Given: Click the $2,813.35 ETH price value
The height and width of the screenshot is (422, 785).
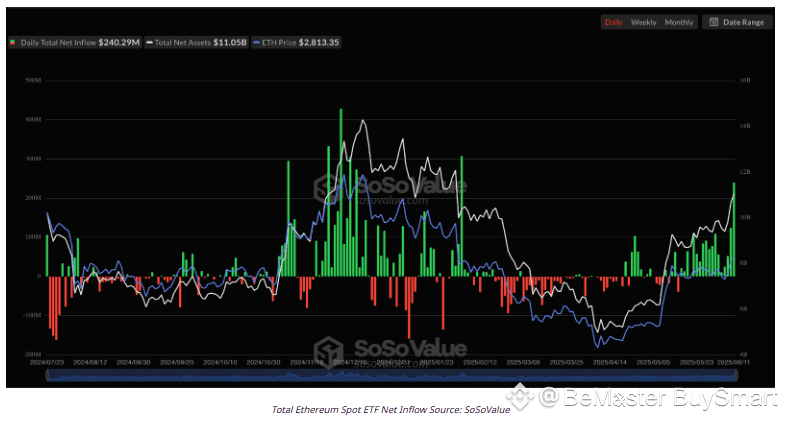Looking at the screenshot, I should tap(319, 43).
